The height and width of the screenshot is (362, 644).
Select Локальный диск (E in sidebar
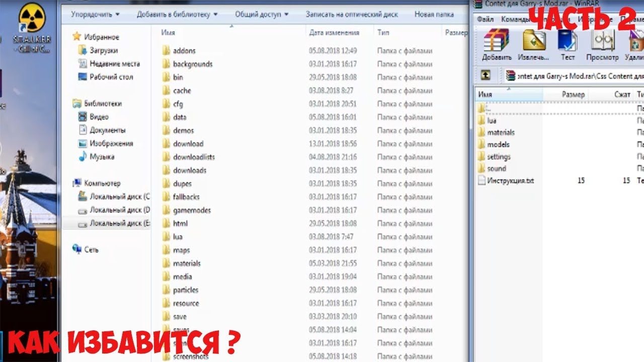click(x=114, y=223)
